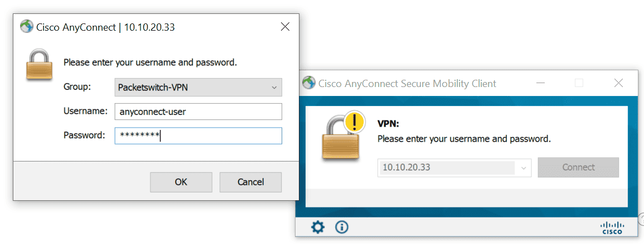
Task: Focus the Password input field
Action: click(x=198, y=136)
